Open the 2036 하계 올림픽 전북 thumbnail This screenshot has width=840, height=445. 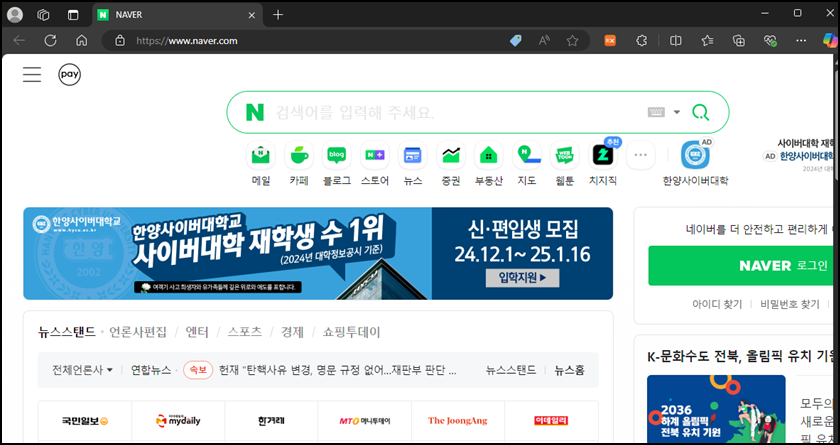coord(716,410)
